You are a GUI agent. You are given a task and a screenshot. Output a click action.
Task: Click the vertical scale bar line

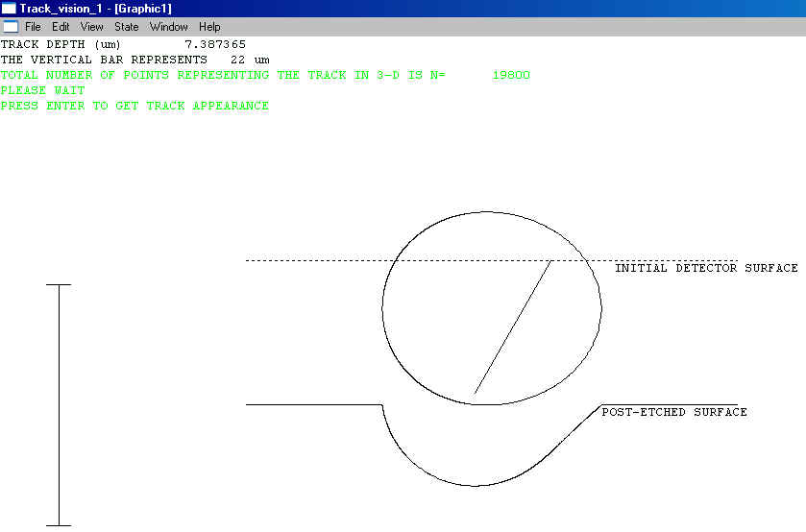60,403
